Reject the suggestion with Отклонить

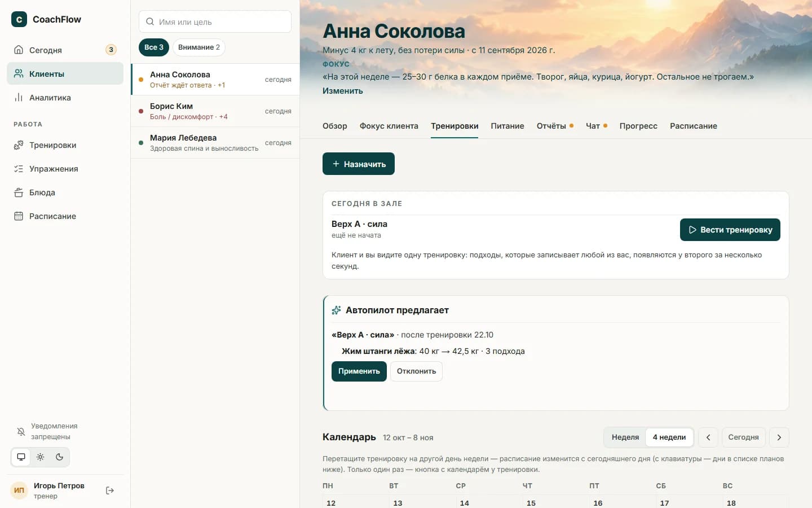pos(416,371)
